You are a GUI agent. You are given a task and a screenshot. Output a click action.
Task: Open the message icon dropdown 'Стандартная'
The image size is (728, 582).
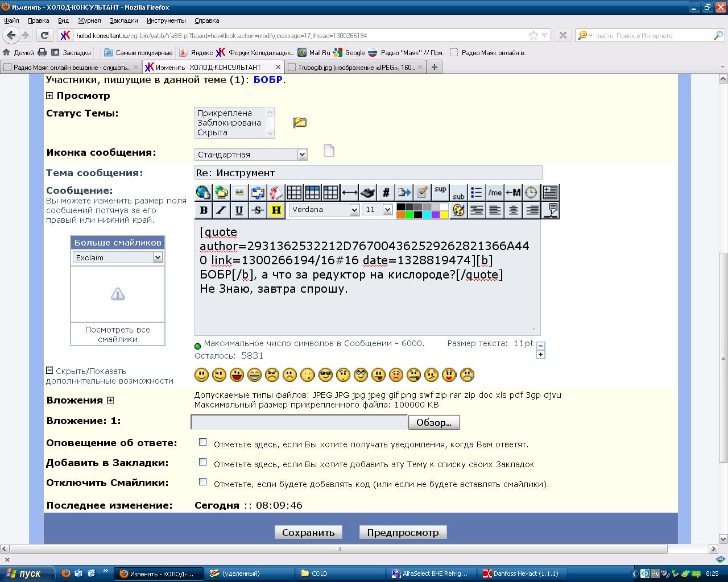tap(251, 155)
